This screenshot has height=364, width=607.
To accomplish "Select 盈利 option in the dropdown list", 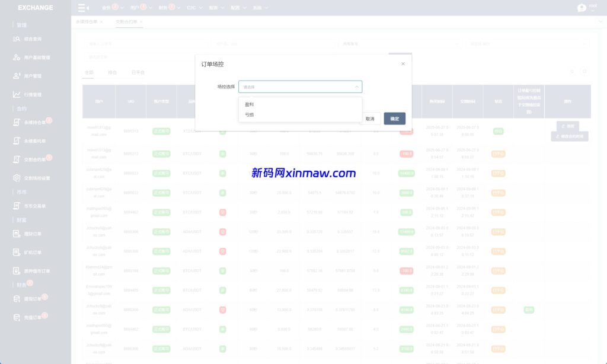I will [x=250, y=104].
